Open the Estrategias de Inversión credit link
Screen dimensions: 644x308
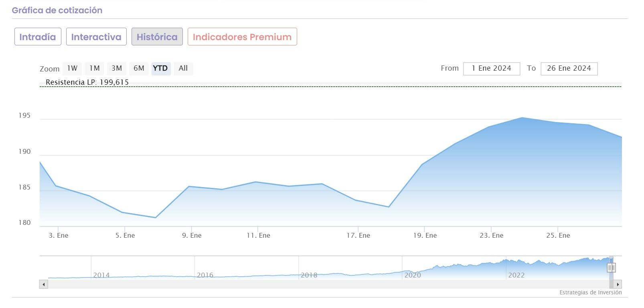tap(590, 292)
